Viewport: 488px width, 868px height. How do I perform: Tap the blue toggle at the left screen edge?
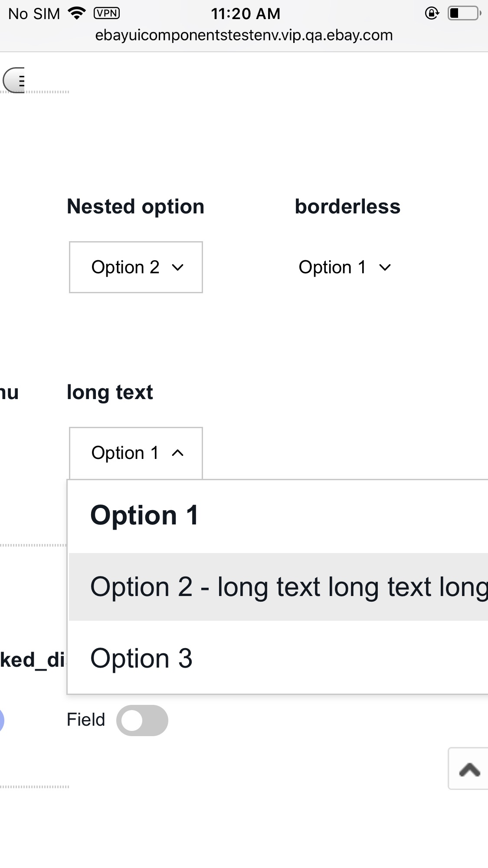click(2, 718)
